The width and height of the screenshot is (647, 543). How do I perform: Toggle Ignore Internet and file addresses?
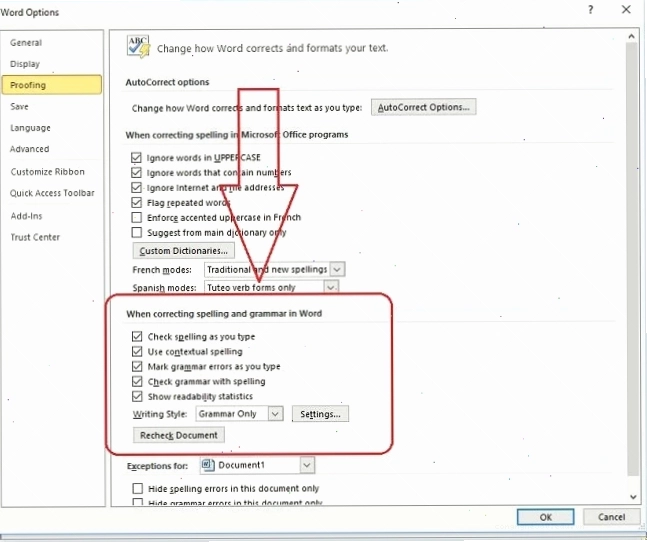click(x=136, y=187)
